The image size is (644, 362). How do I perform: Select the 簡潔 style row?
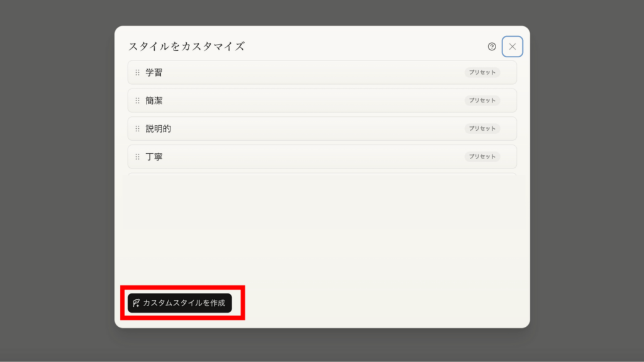coord(322,101)
